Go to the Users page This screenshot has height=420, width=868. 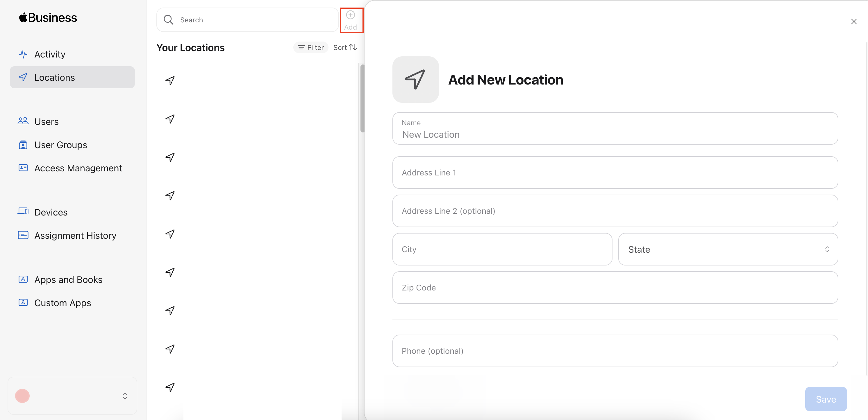pyautogui.click(x=46, y=122)
